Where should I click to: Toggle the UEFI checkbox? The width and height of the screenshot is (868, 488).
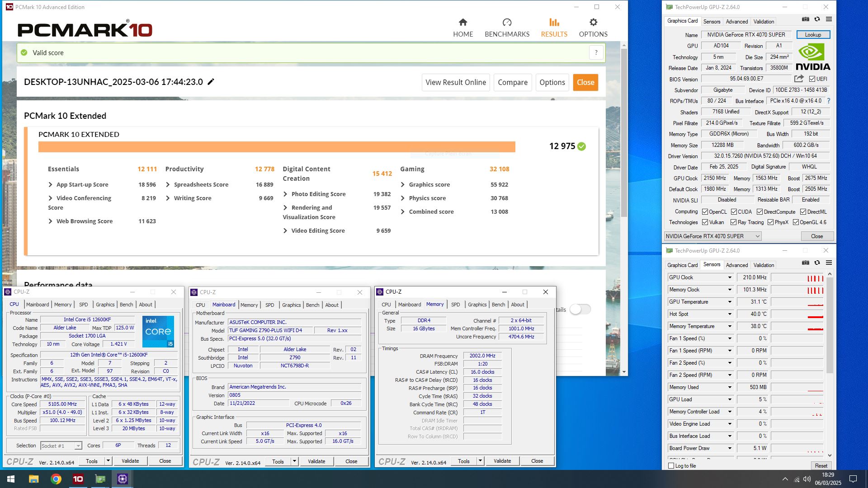coord(812,79)
